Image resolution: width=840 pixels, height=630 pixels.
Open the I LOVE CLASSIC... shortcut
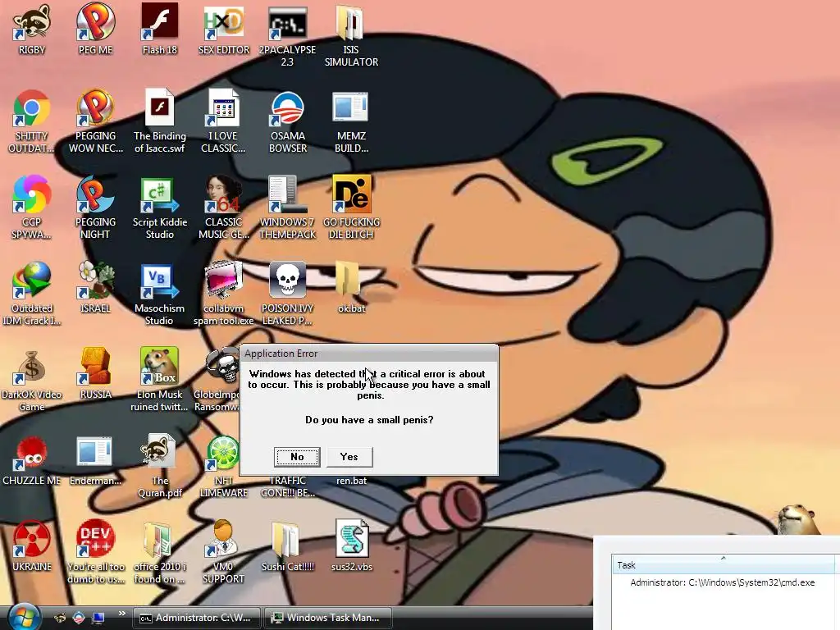click(223, 121)
